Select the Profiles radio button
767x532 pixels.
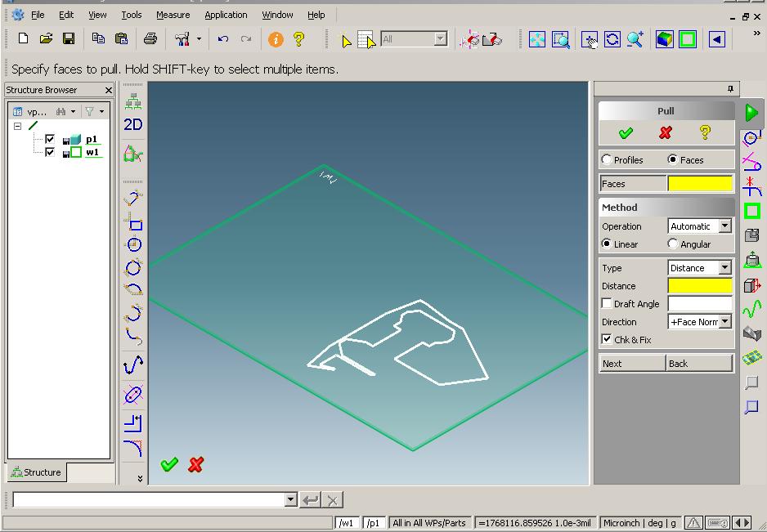tap(607, 159)
